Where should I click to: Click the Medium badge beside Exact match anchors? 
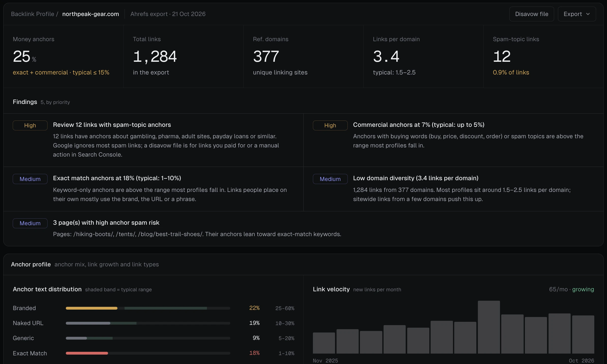coord(30,179)
